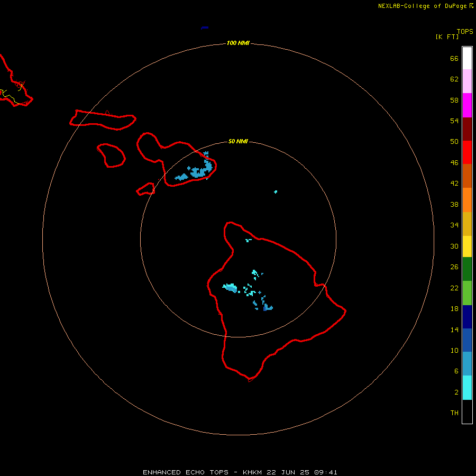Click the dark blue echo near the top edge
Viewport: 476px width, 476px height.
point(205,28)
